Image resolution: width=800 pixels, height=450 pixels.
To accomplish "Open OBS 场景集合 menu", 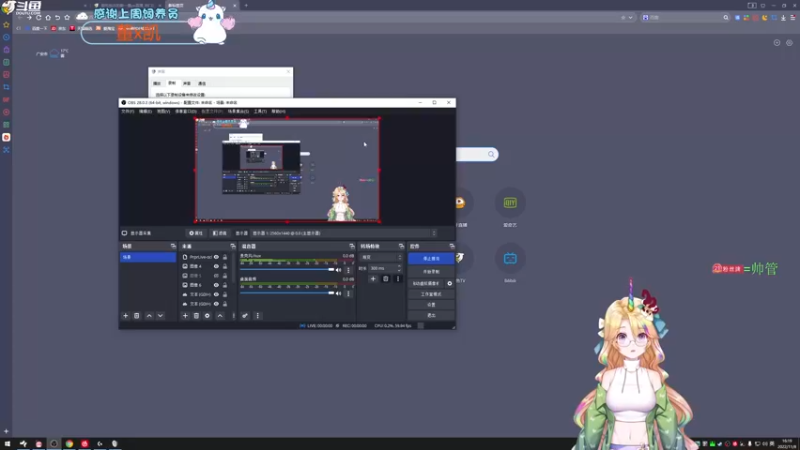I will (x=238, y=111).
